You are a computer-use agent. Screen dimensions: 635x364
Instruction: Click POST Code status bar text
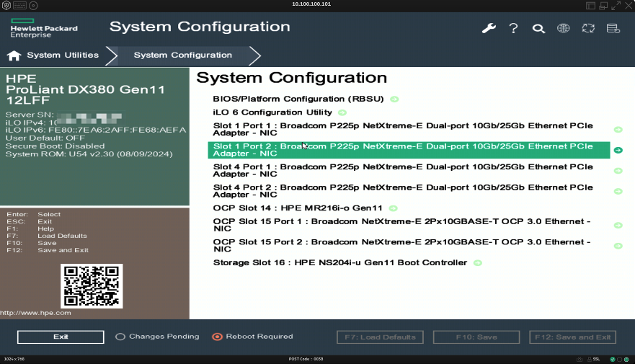tap(306, 359)
